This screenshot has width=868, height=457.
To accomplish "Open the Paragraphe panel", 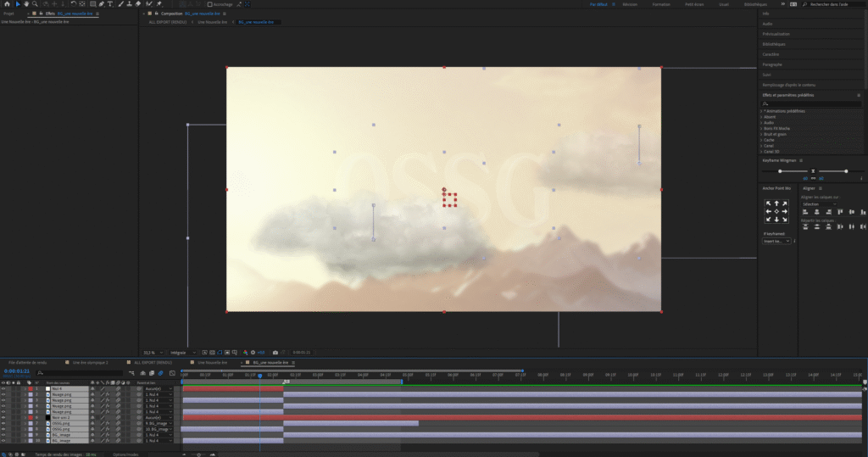I will (772, 64).
